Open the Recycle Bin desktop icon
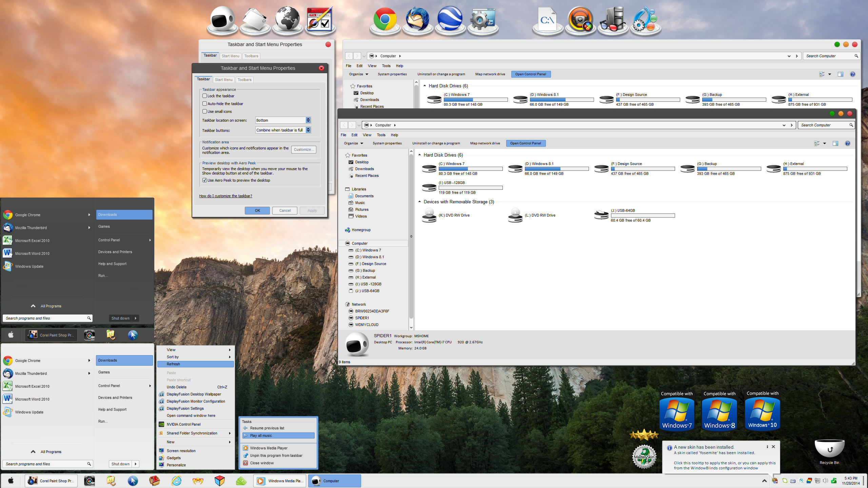The width and height of the screenshot is (868, 488). pyautogui.click(x=829, y=452)
